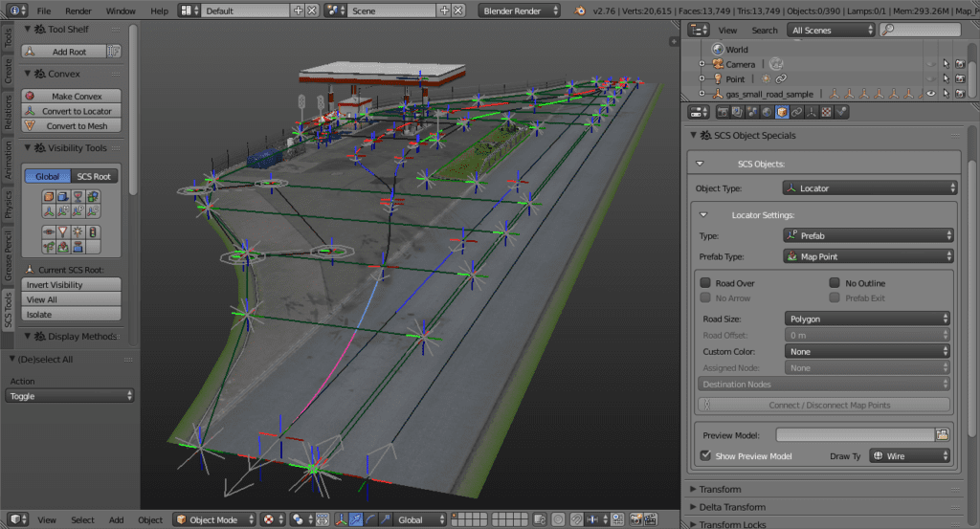
Task: Open the Render properties tab icon
Action: (724, 112)
